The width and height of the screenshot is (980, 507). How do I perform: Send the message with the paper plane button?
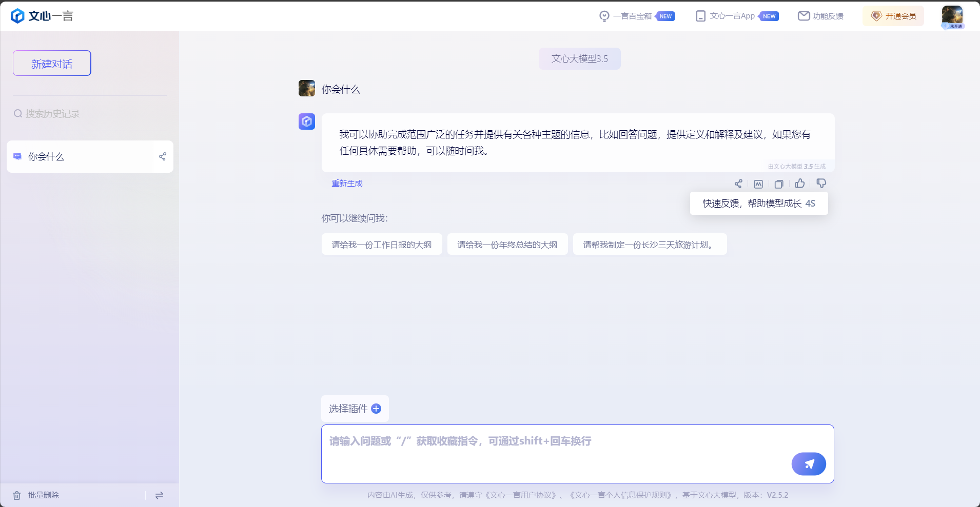(x=809, y=464)
